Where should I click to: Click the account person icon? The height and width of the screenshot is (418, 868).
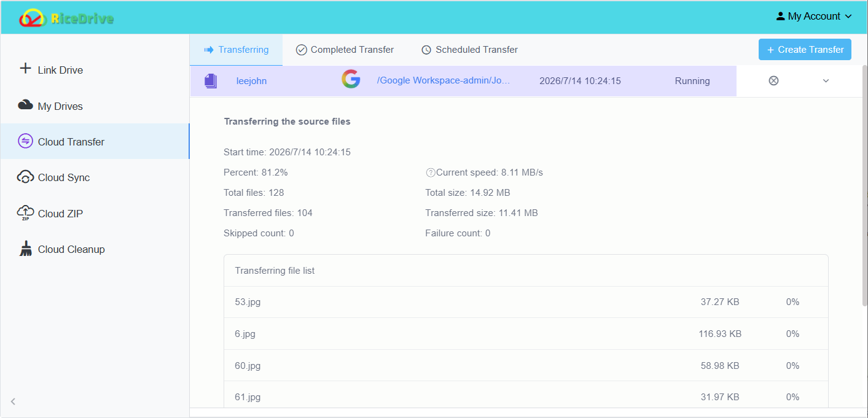pyautogui.click(x=780, y=17)
